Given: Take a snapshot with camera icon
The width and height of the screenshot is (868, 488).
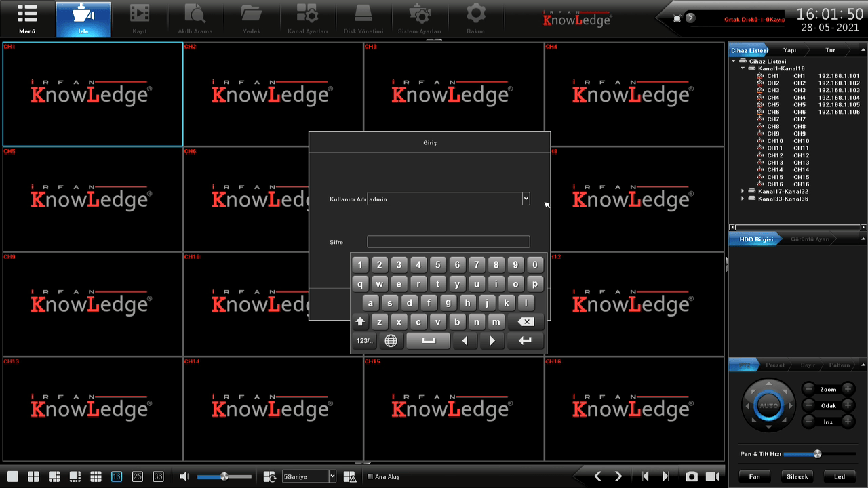Looking at the screenshot, I should [691, 476].
